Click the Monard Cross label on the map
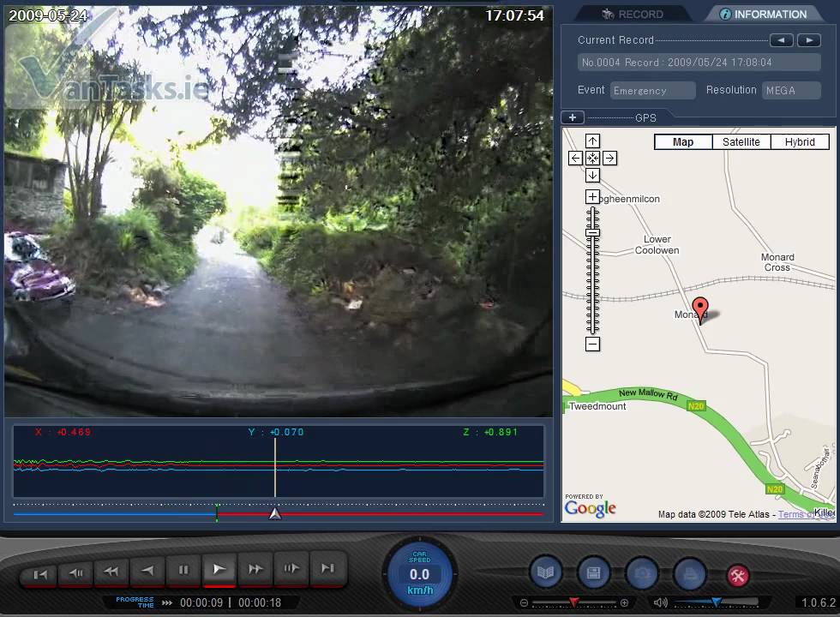 pos(778,262)
